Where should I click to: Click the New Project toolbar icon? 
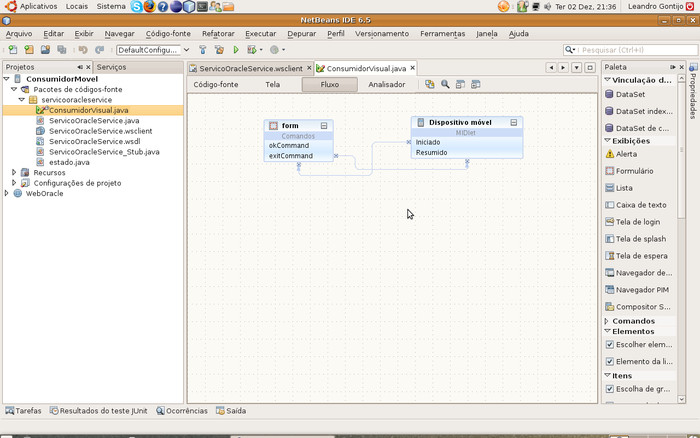pyautogui.click(x=29, y=50)
